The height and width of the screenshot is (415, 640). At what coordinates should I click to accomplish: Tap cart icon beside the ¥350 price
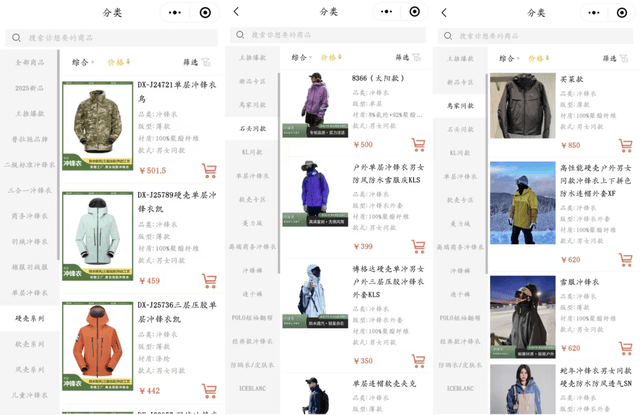[418, 361]
